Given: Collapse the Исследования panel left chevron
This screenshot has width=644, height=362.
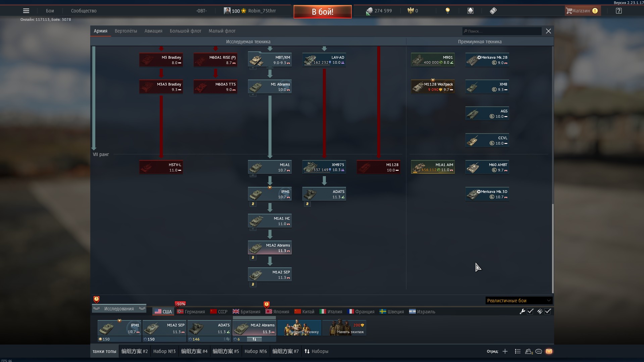Looking at the screenshot, I should (x=96, y=309).
